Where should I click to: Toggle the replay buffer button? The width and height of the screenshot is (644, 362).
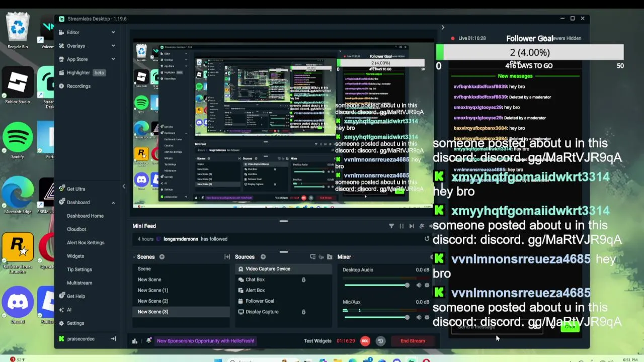pyautogui.click(x=381, y=341)
